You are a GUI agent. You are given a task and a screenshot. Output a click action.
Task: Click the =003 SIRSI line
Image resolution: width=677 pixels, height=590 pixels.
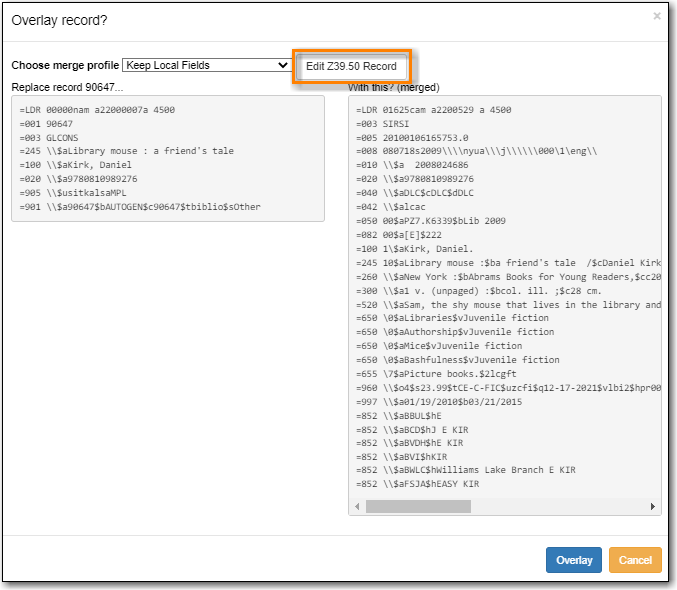pyautogui.click(x=382, y=124)
